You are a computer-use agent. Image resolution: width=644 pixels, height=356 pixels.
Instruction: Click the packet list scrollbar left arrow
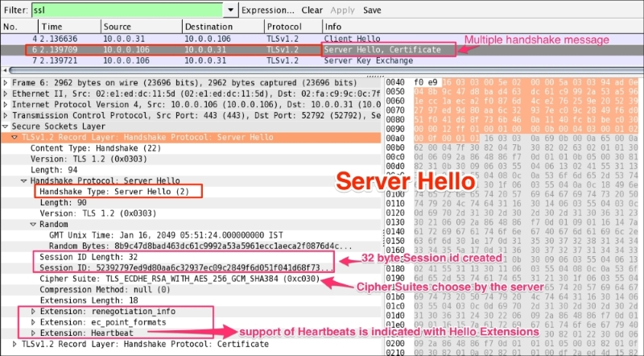click(5, 70)
